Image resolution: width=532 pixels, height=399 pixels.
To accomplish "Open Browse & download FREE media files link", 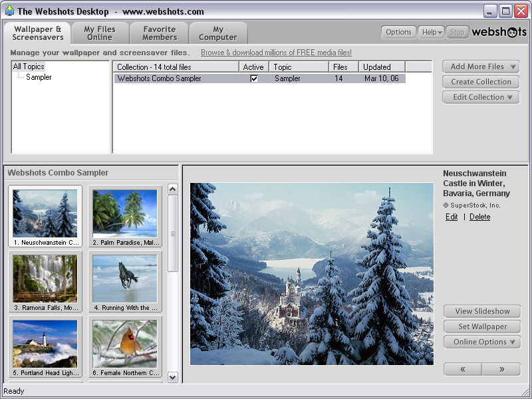I will pos(276,53).
